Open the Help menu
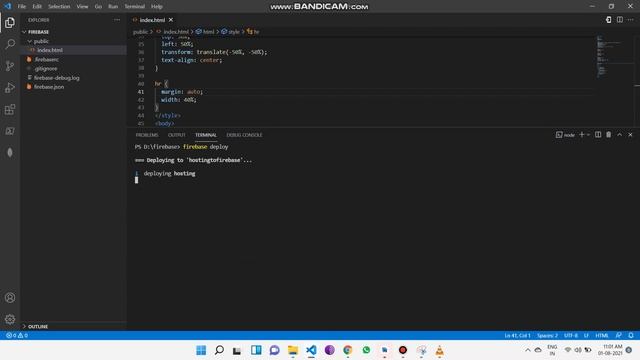This screenshot has height=360, width=640. [157, 7]
